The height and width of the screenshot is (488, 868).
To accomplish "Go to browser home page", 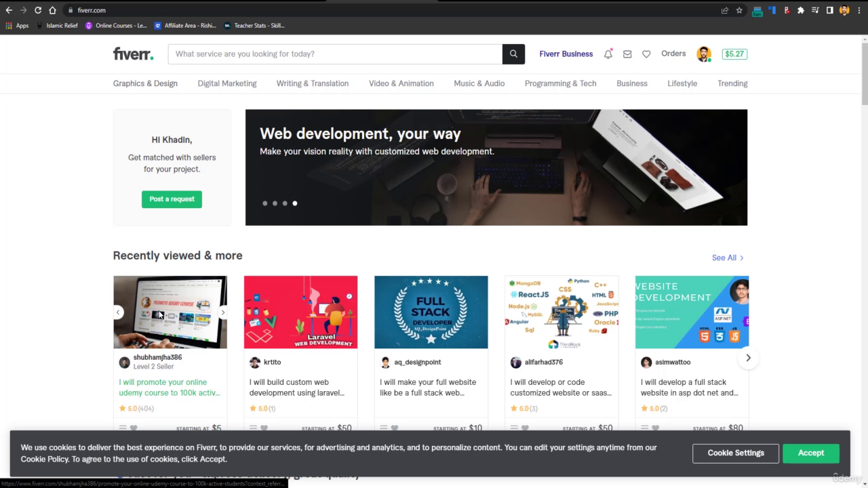I will pyautogui.click(x=52, y=10).
